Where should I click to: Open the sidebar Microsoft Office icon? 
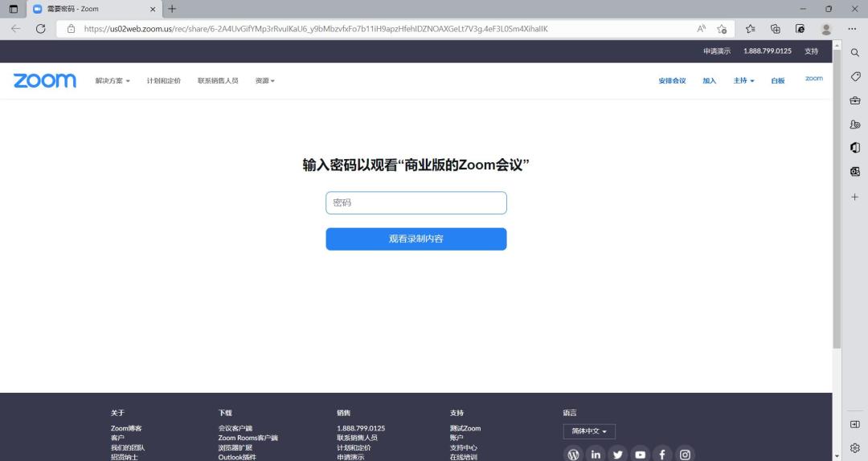click(854, 148)
